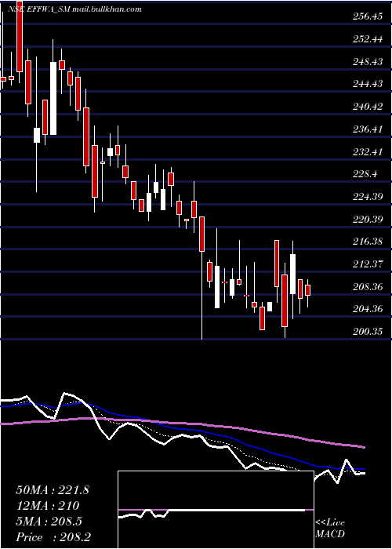
Task: Click the 228.4 price axis label
Action: [365, 174]
